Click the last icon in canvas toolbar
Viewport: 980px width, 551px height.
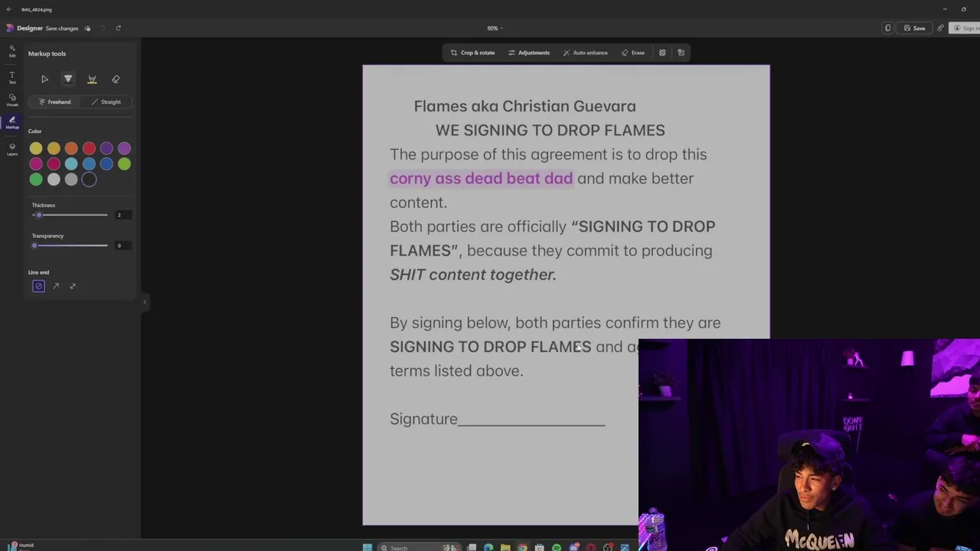click(681, 53)
